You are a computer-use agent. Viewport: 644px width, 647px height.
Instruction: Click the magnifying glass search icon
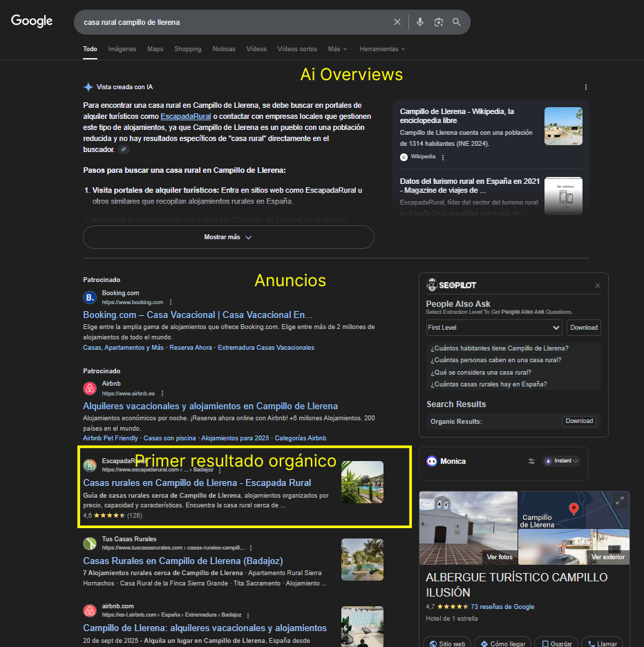point(457,22)
